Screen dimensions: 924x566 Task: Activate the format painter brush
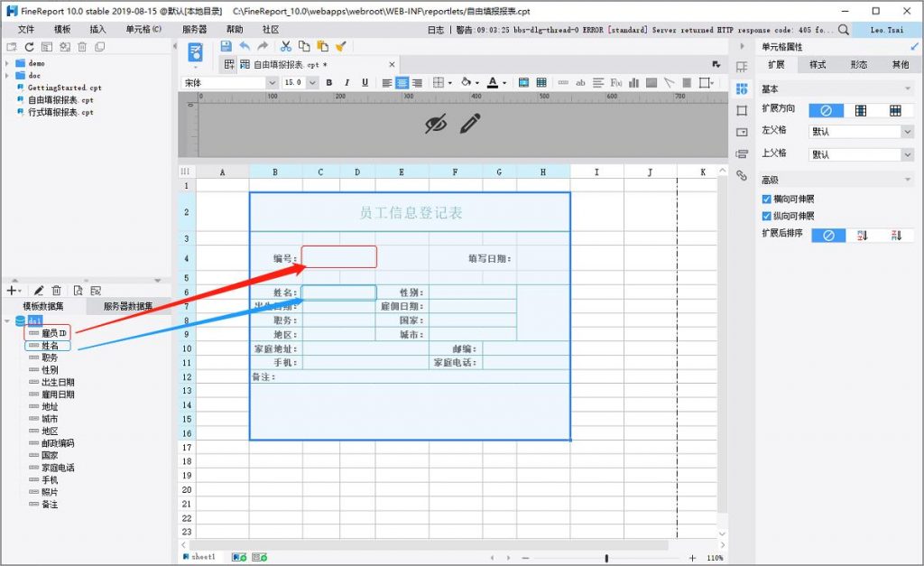[x=340, y=46]
